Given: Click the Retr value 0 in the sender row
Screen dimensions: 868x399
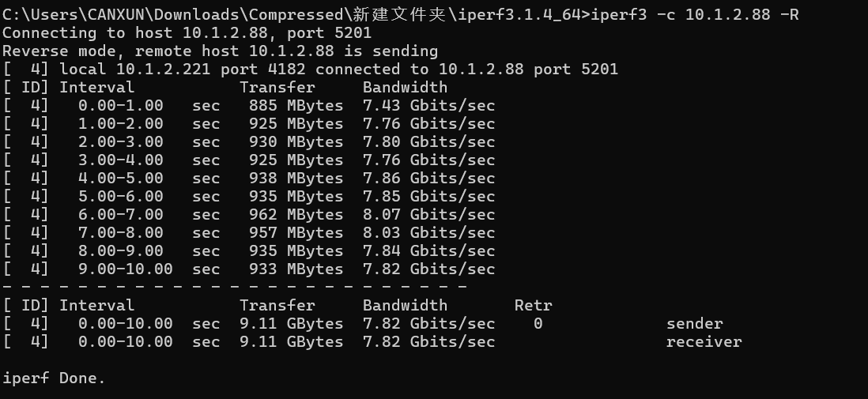Looking at the screenshot, I should [x=538, y=324].
